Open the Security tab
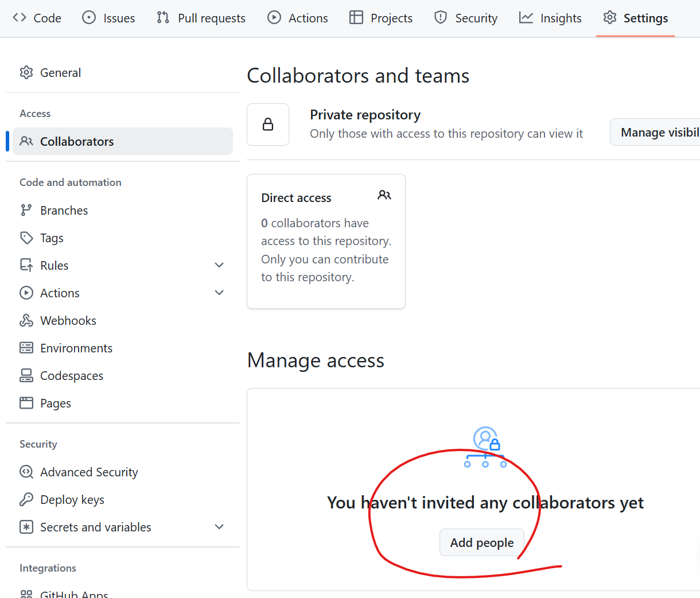The width and height of the screenshot is (700, 598). point(465,18)
